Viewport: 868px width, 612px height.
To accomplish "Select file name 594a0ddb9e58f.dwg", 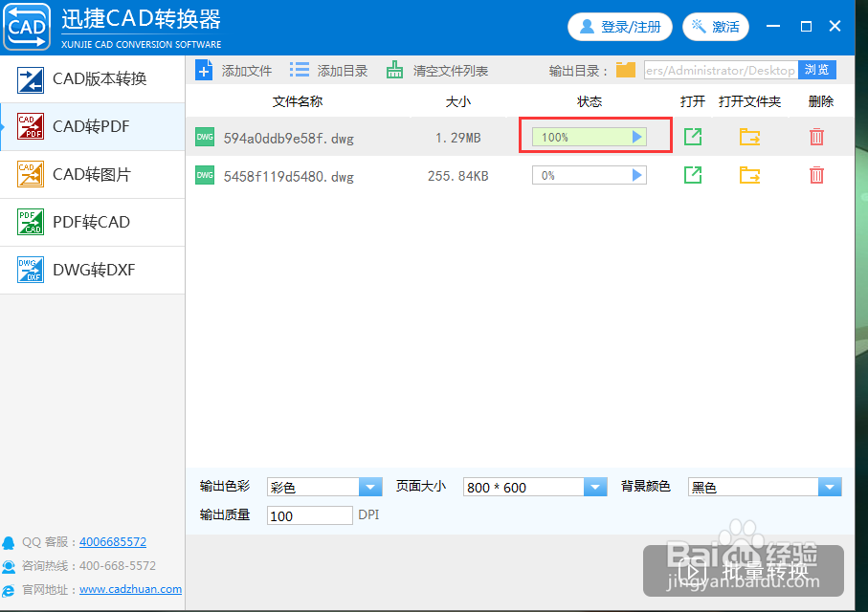I will click(x=288, y=138).
